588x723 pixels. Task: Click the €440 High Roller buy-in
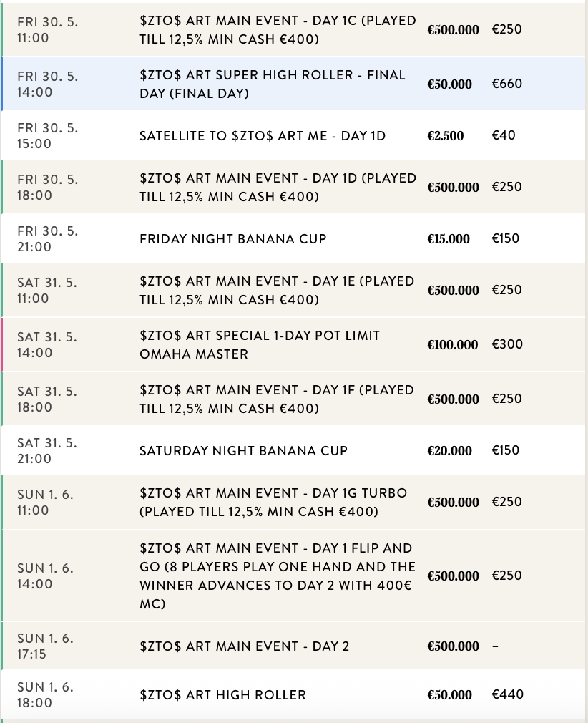point(507,694)
